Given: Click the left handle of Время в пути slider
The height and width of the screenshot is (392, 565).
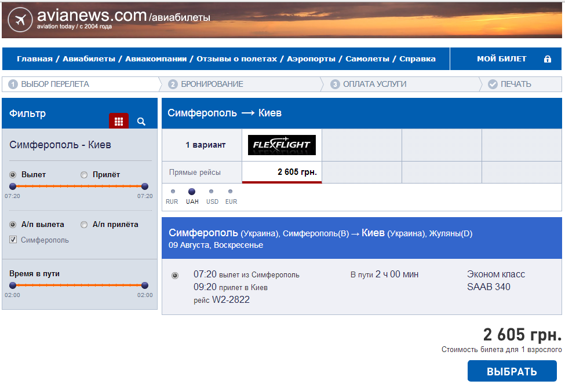Looking at the screenshot, I should (13, 285).
